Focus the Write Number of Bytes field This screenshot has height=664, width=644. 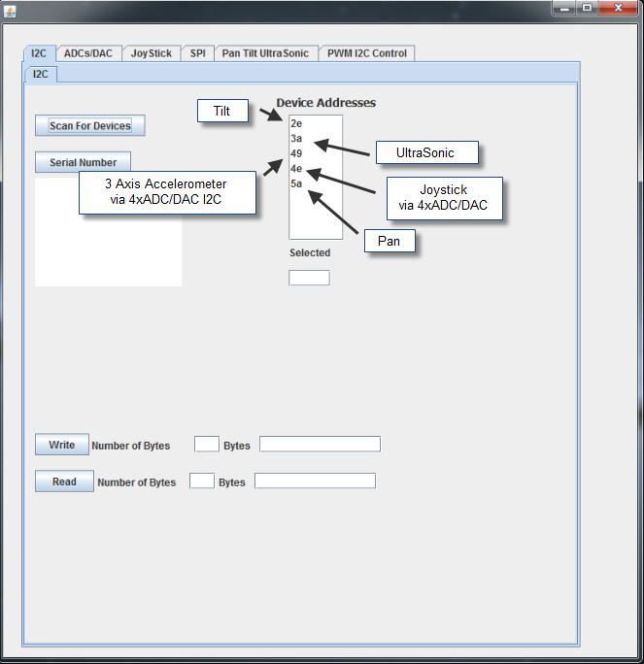pyautogui.click(x=207, y=445)
